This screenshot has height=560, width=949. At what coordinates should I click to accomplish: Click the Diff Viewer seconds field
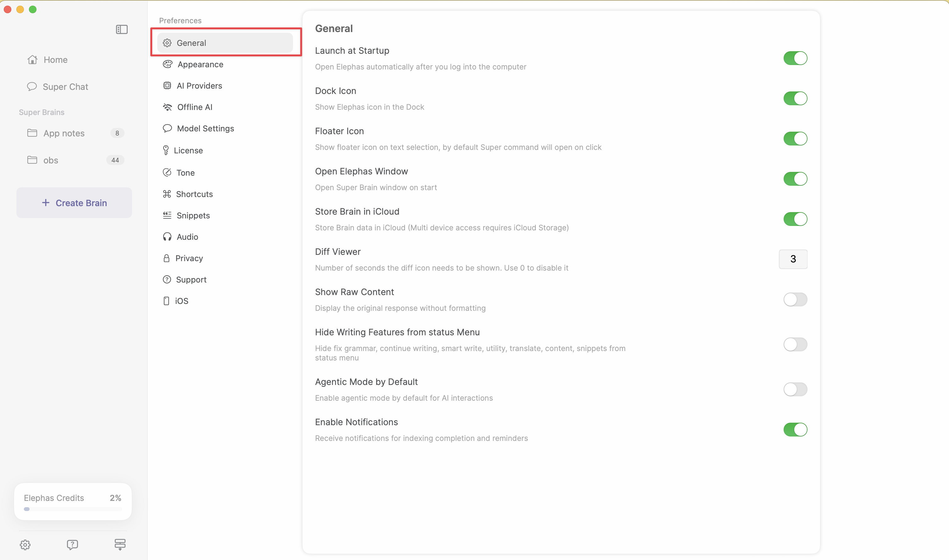click(793, 259)
